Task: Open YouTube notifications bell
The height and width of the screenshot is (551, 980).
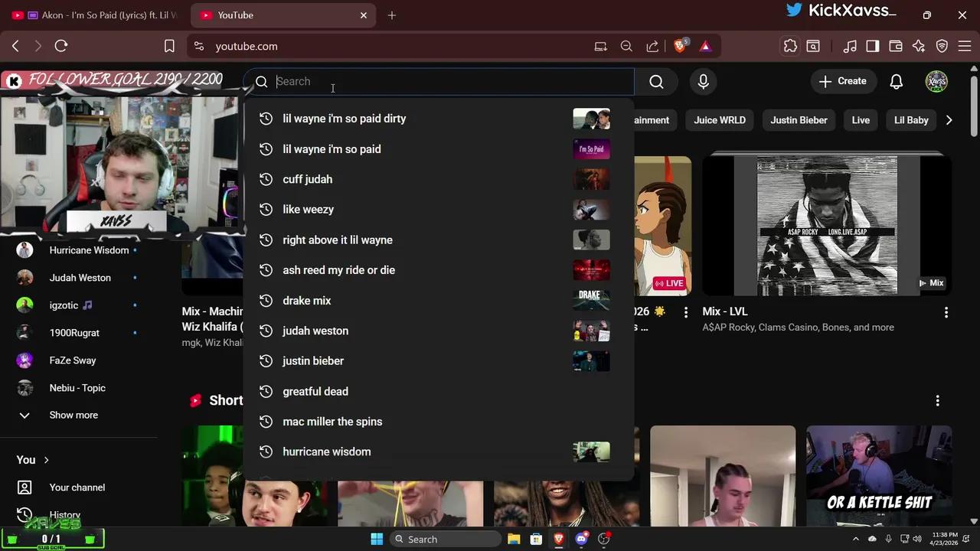Action: [896, 81]
